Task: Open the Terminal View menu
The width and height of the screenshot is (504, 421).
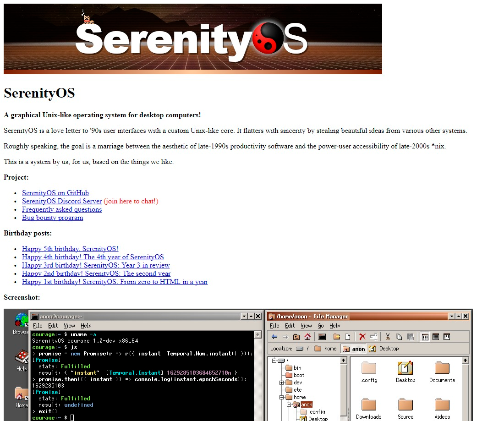Action: (x=69, y=326)
